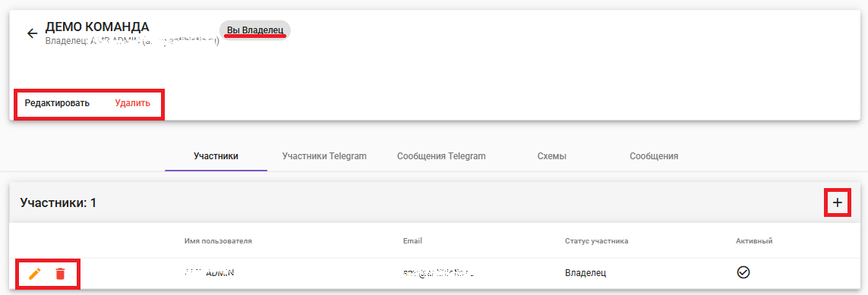Image resolution: width=868 pixels, height=295 pixels.
Task: Click the ДЕМО КОМАНДА team title
Action: [97, 27]
